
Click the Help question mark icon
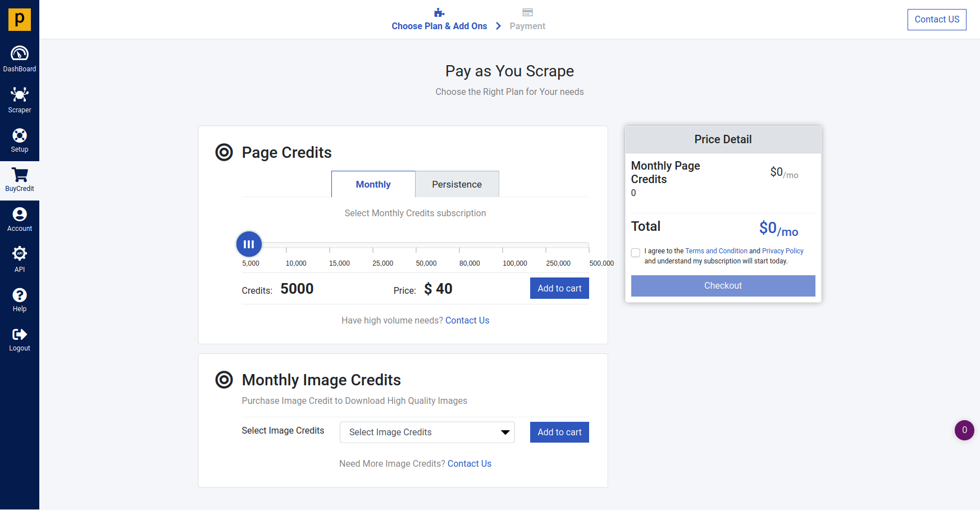tap(20, 295)
